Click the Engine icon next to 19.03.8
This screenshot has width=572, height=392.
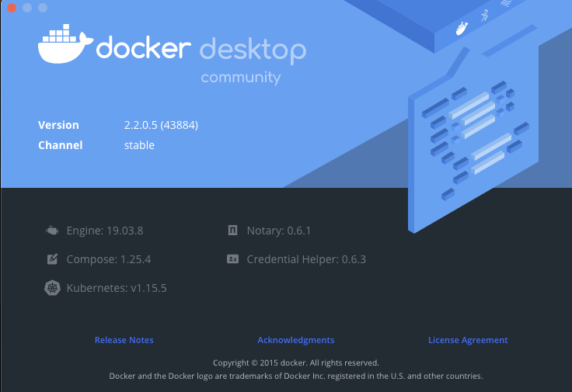pyautogui.click(x=52, y=231)
